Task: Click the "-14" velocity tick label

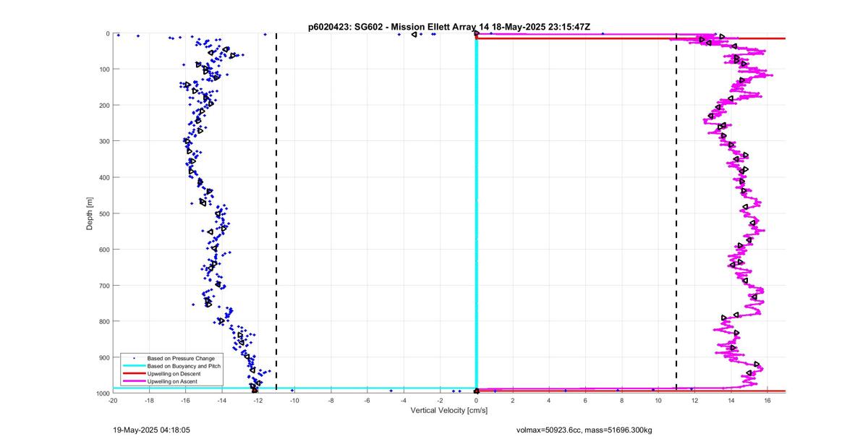Action: (221, 399)
